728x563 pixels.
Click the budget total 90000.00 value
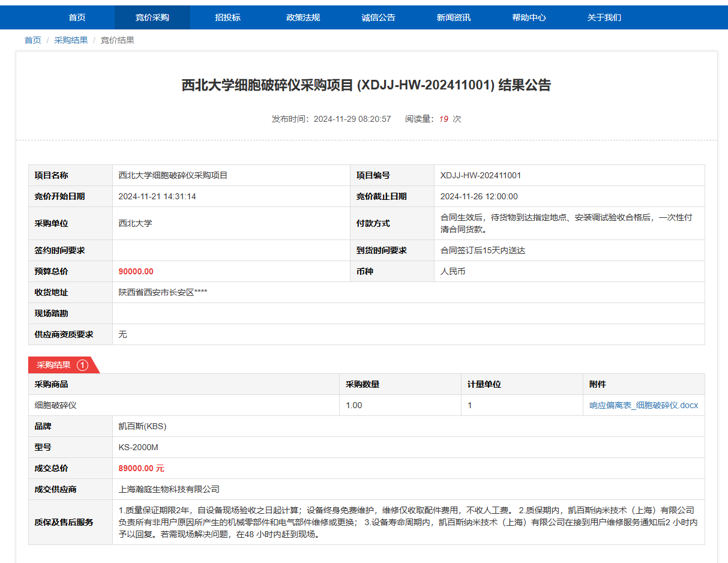tap(136, 271)
